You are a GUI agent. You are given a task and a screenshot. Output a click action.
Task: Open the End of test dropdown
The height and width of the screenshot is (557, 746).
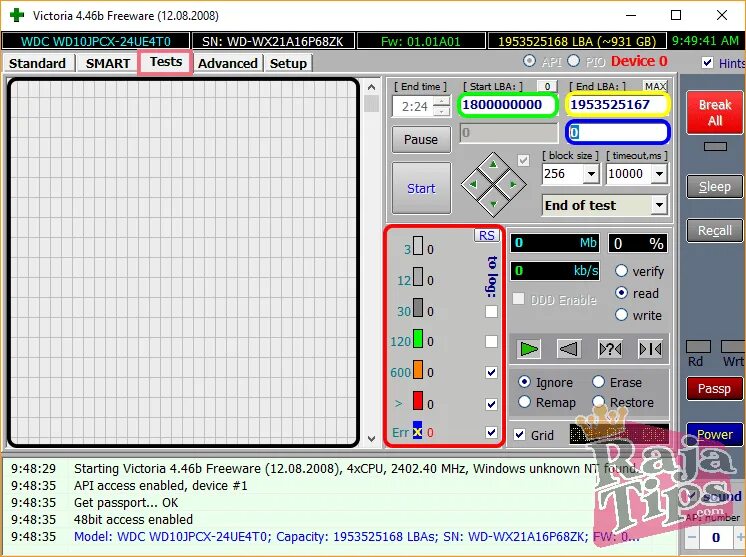coord(659,205)
